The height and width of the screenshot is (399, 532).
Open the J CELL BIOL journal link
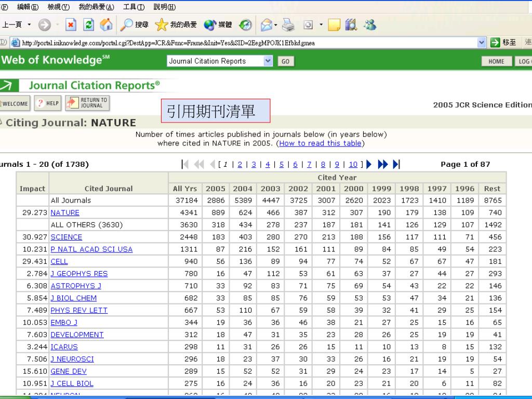pyautogui.click(x=72, y=384)
